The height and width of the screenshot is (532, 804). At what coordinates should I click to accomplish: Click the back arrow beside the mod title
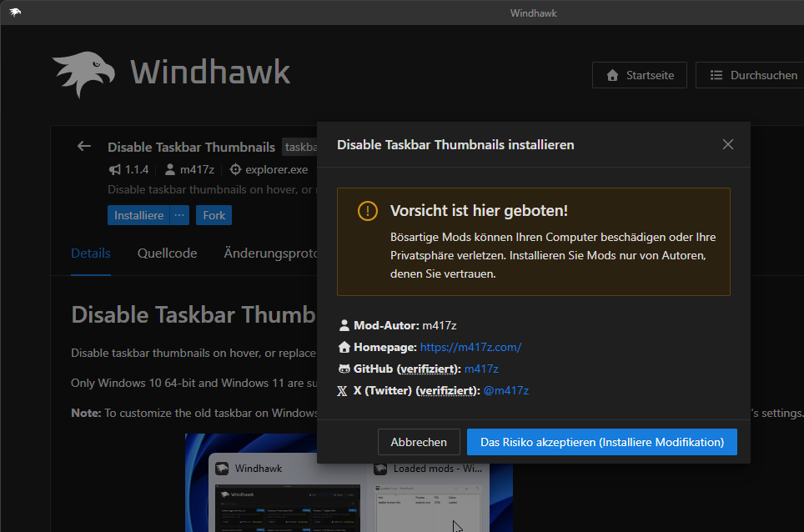click(83, 146)
